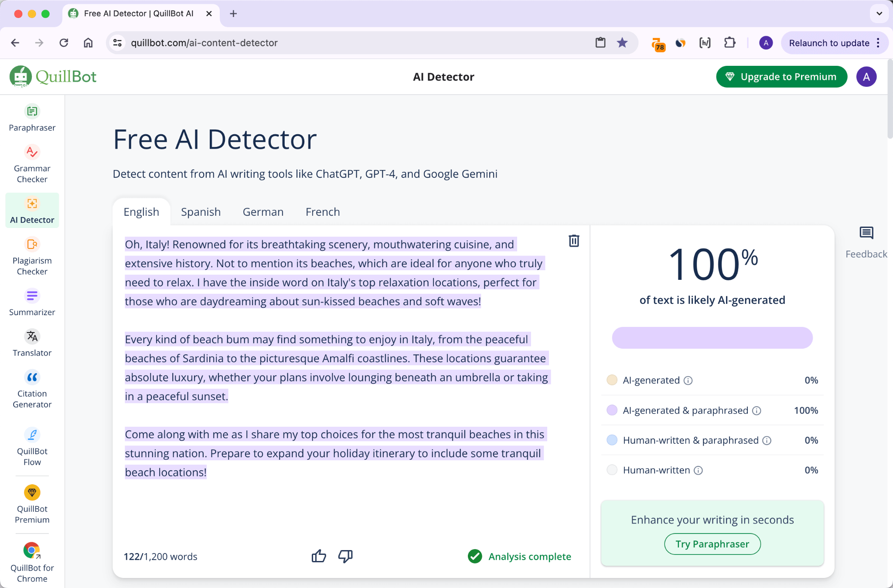
Task: Show info for Human-written category
Action: click(698, 470)
